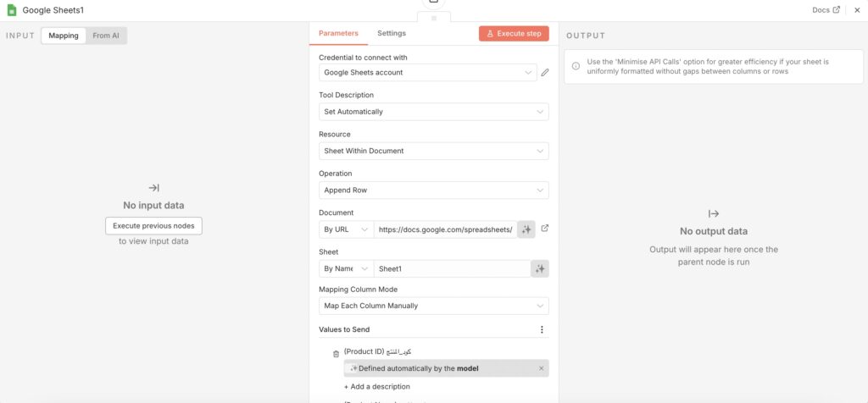Viewport: 868px width, 403px height.
Task: Expand the Mapping Column Mode dropdown
Action: (433, 306)
